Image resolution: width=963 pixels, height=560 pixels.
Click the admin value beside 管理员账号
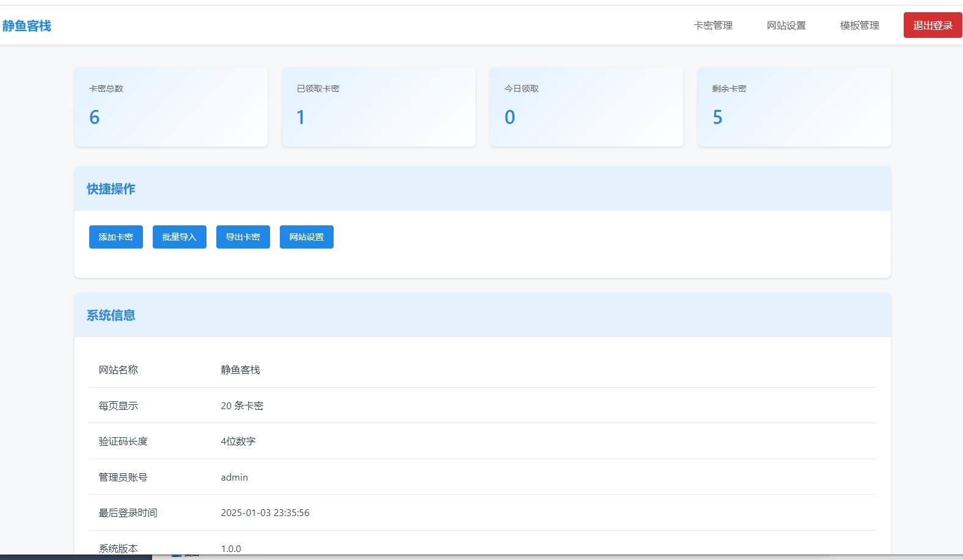[x=235, y=478]
